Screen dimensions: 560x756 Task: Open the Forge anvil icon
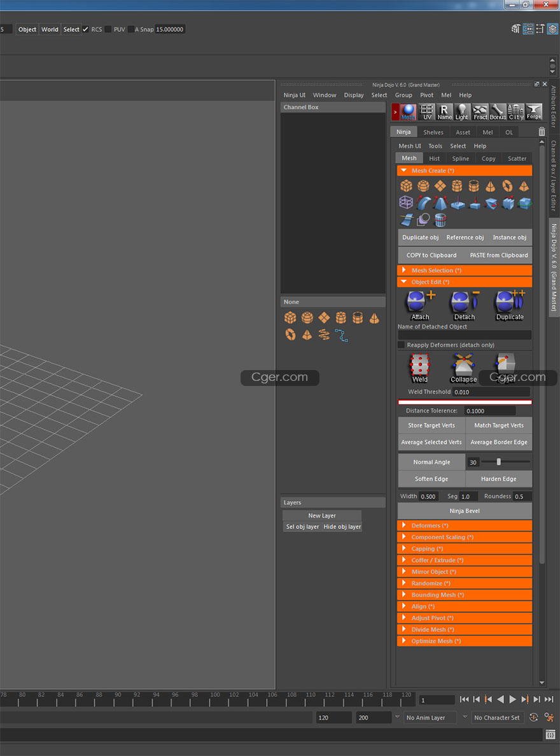point(533,111)
